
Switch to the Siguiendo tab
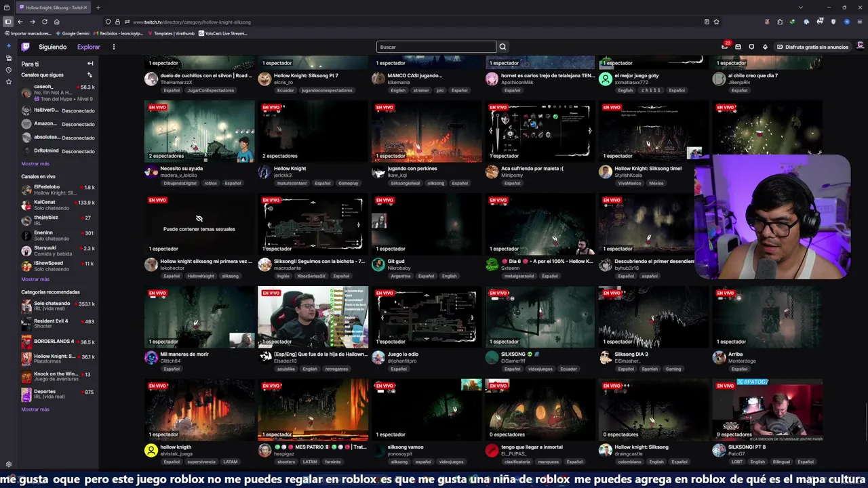point(53,47)
